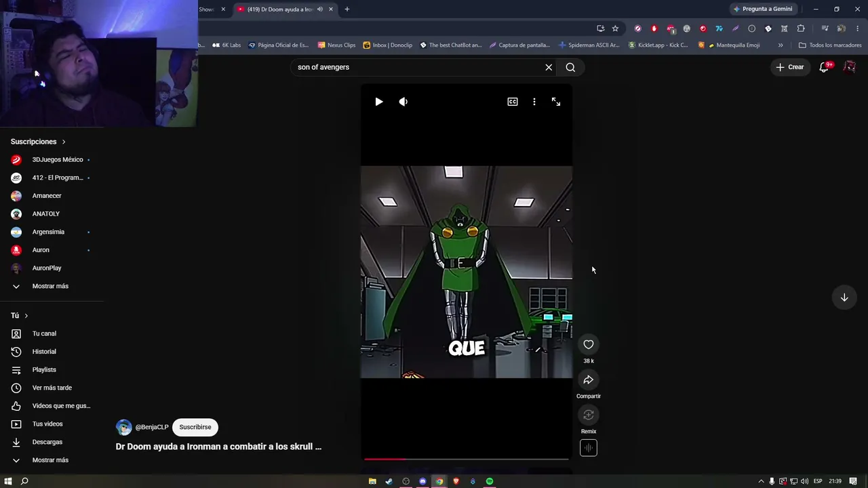Viewport: 868px width, 488px height.
Task: Open Windows taskbar search
Action: (24, 481)
